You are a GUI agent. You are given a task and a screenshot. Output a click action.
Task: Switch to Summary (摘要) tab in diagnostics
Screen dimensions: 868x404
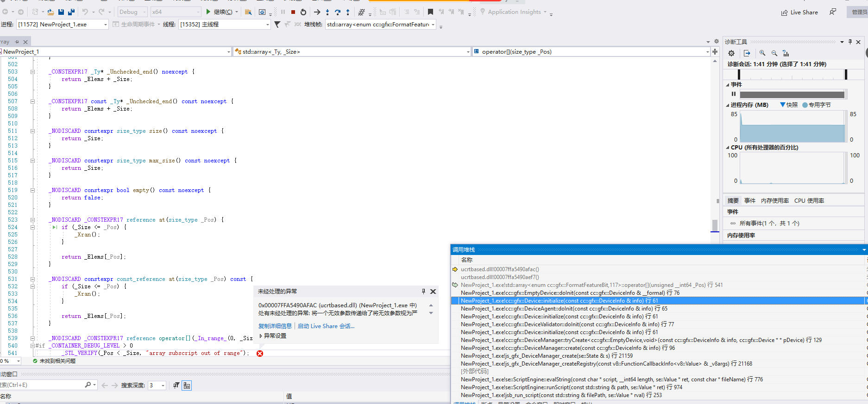(733, 201)
